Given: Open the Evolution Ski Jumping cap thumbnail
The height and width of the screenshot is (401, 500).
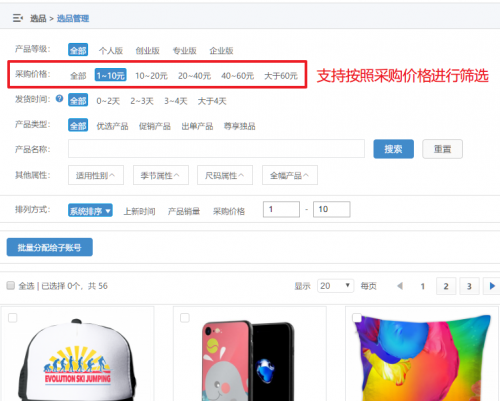Looking at the screenshot, I should click(x=77, y=360).
